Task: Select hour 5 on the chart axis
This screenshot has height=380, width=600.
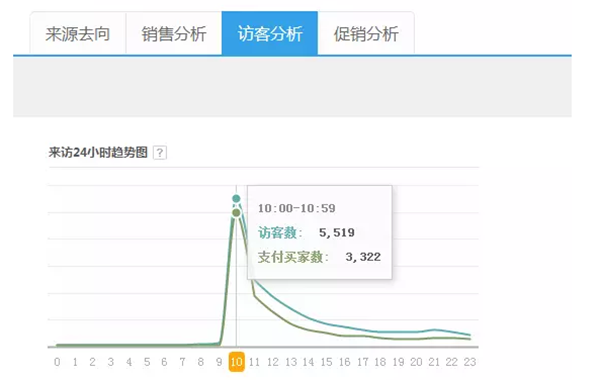Action: tap(147, 362)
